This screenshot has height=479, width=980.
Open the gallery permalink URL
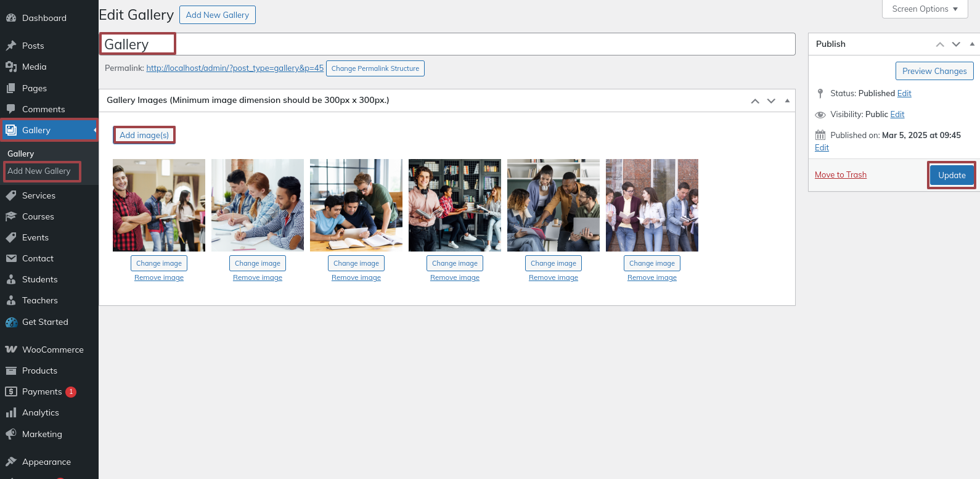click(x=235, y=68)
